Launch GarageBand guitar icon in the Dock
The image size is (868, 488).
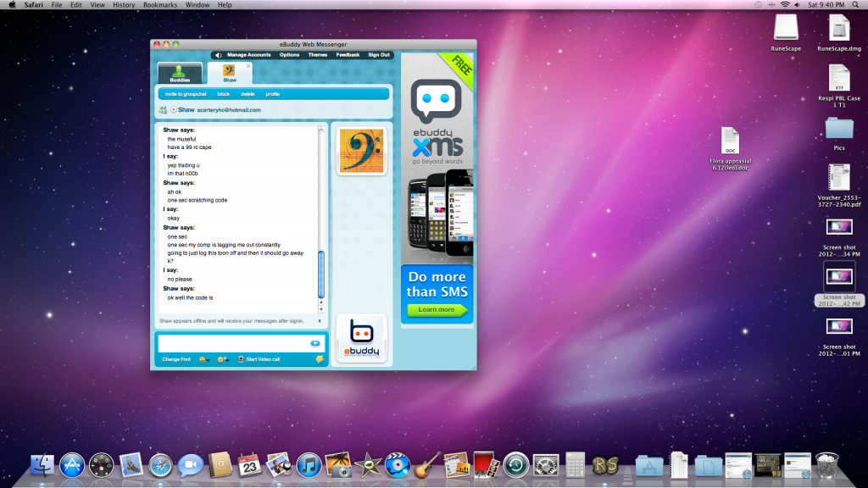point(427,465)
